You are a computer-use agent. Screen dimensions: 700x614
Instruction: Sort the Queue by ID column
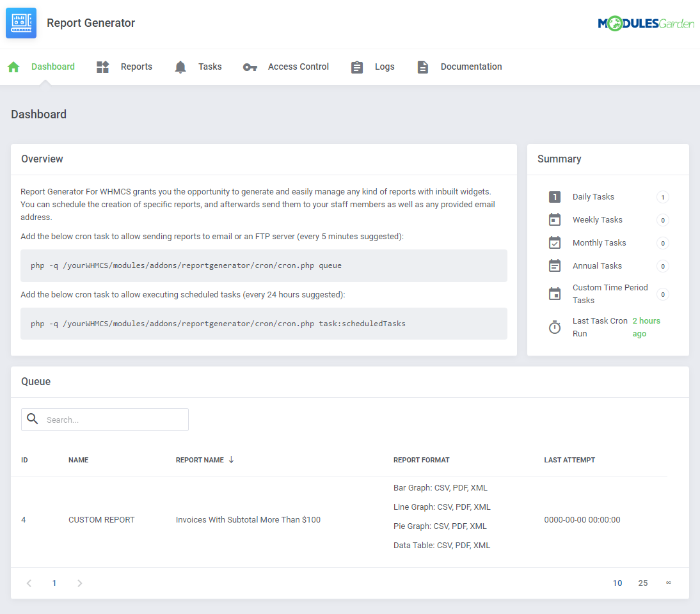24,460
